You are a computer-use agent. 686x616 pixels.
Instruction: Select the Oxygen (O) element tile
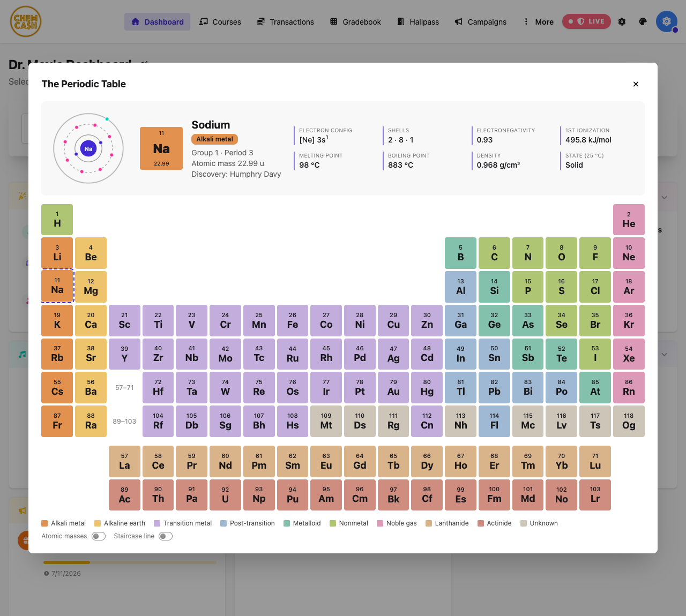pyautogui.click(x=562, y=253)
